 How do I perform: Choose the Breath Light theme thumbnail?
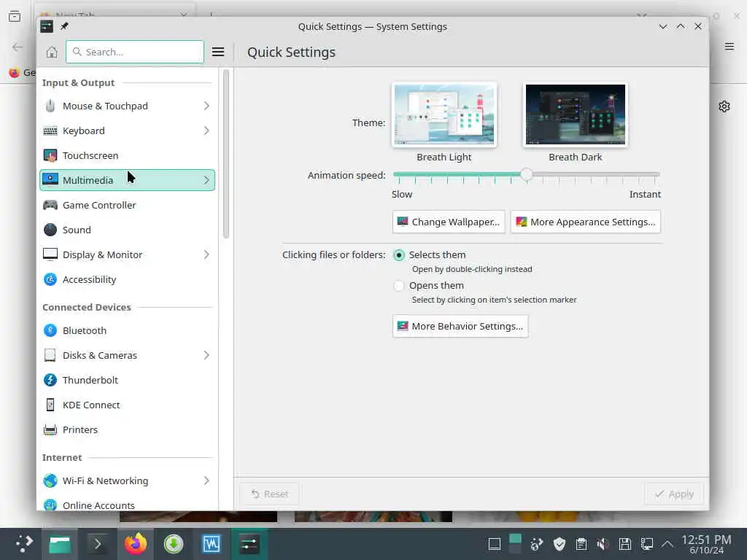coord(444,114)
